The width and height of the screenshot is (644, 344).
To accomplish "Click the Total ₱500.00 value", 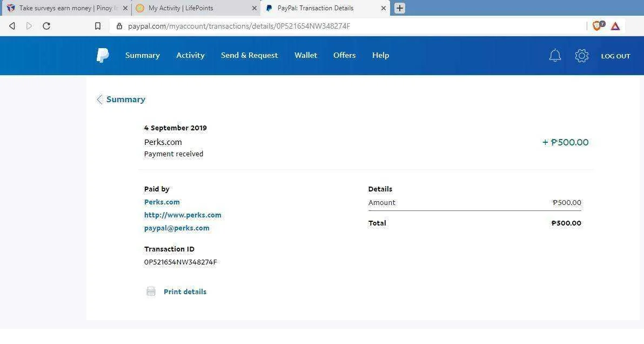I will pyautogui.click(x=566, y=223).
